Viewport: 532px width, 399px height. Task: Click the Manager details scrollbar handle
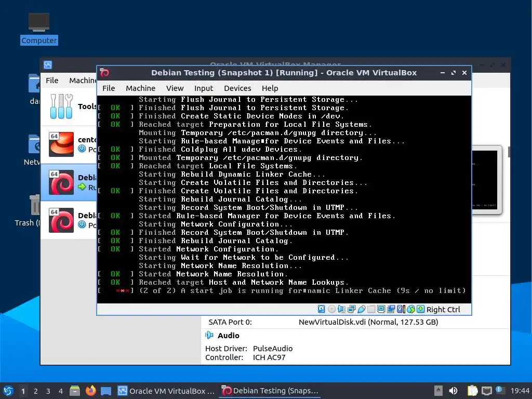(509, 152)
